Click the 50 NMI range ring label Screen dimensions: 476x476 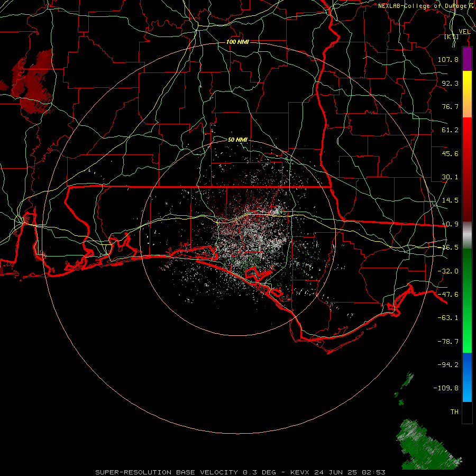[x=237, y=140]
